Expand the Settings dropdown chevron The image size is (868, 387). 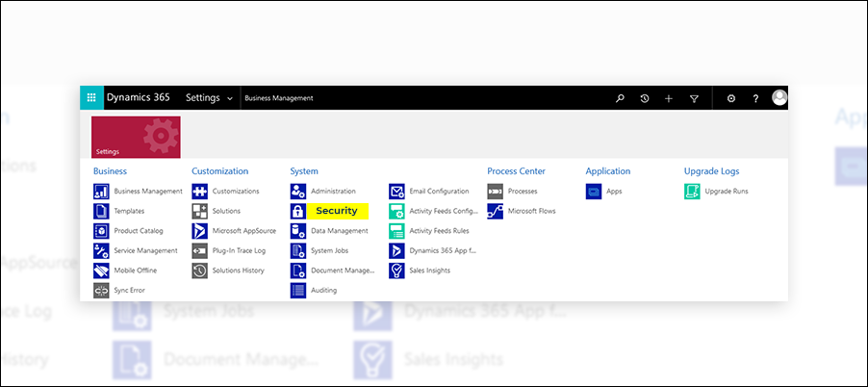click(x=230, y=99)
